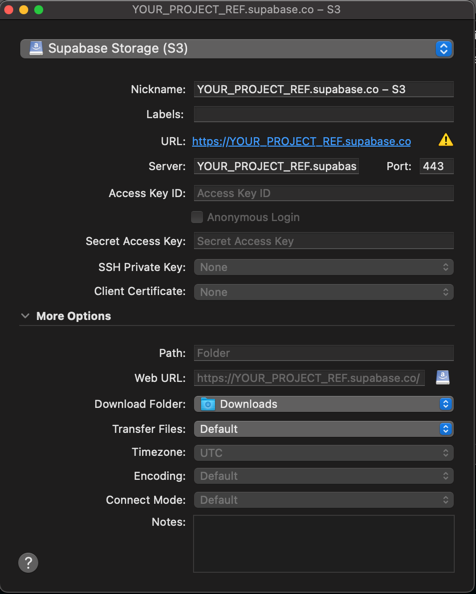Click the Access Key ID field
The width and height of the screenshot is (476, 594).
(324, 193)
